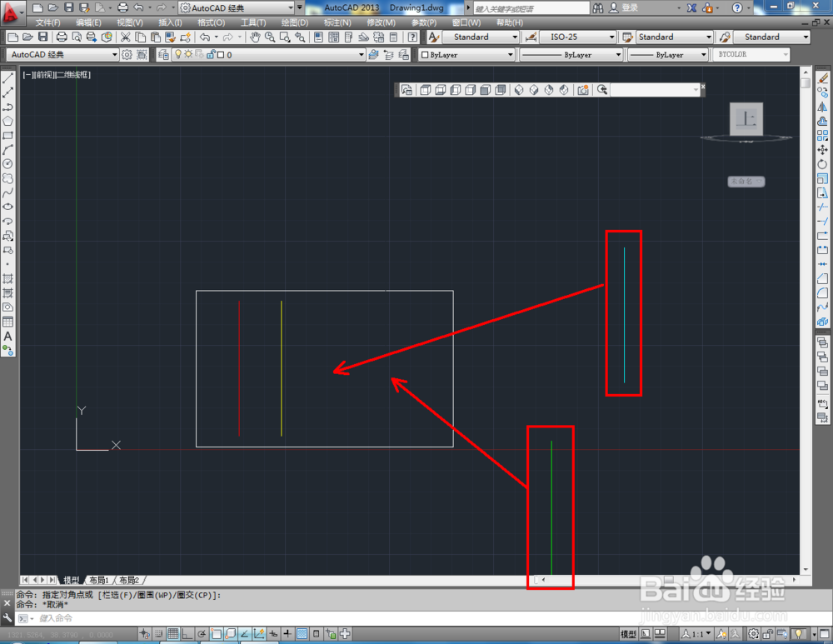
Task: Click the 模型 button in status bar
Action: pyautogui.click(x=628, y=633)
